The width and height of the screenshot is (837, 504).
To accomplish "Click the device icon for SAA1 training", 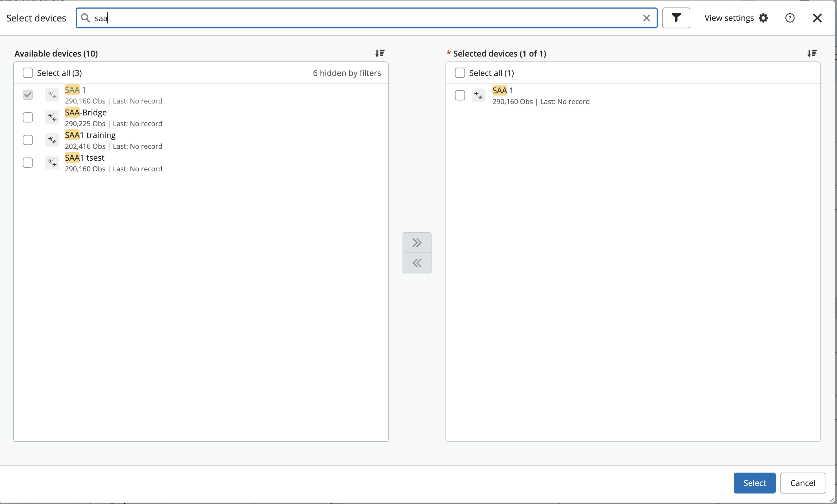I will tap(52, 140).
